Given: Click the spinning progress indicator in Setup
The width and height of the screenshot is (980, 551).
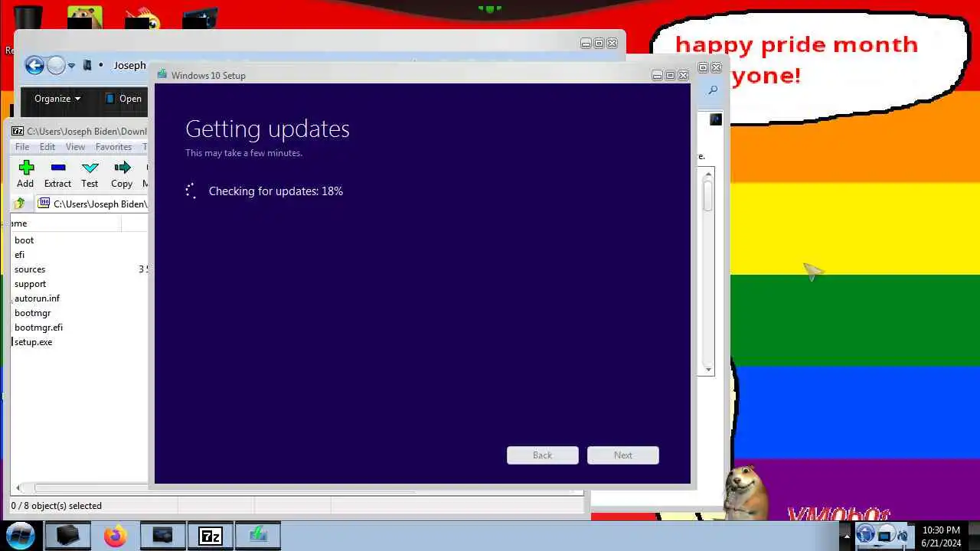Looking at the screenshot, I should pyautogui.click(x=191, y=191).
